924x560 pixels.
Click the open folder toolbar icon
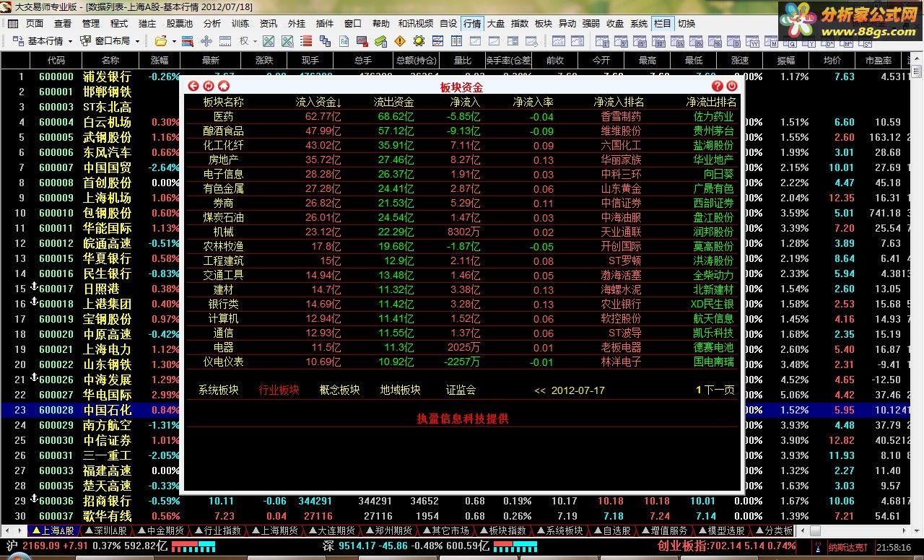coord(161,41)
